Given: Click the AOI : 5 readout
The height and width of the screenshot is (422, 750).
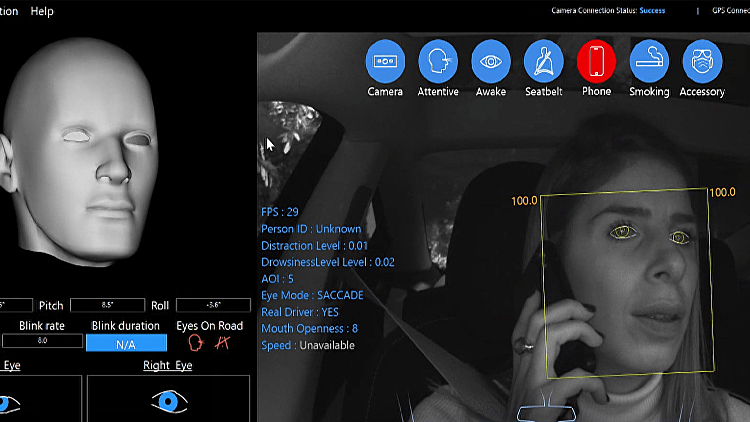Looking at the screenshot, I should coord(277,279).
